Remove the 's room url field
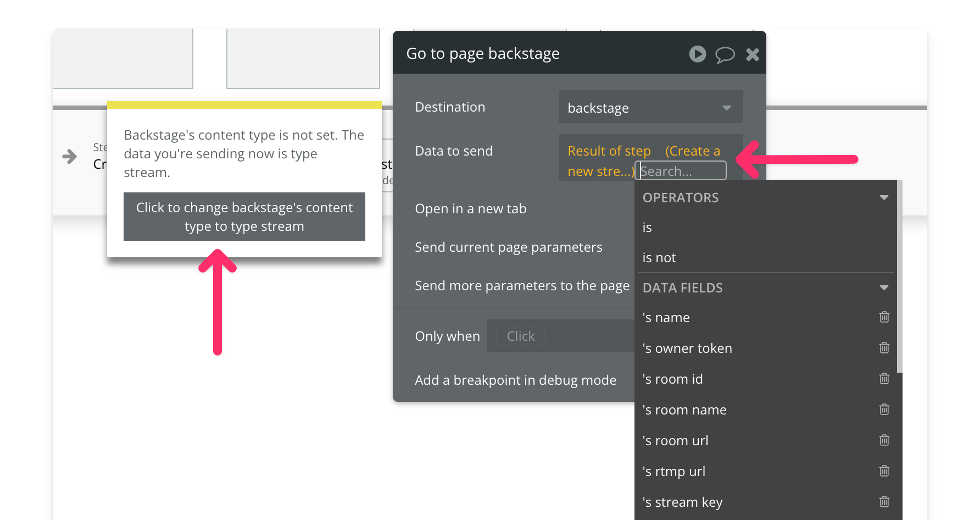This screenshot has height=520, width=980. pyautogui.click(x=884, y=440)
